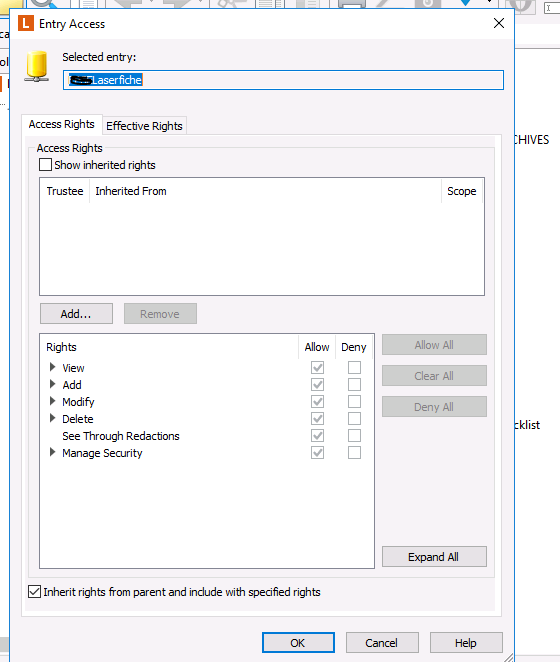
Task: Check Deny box for Delete
Action: [x=354, y=418]
